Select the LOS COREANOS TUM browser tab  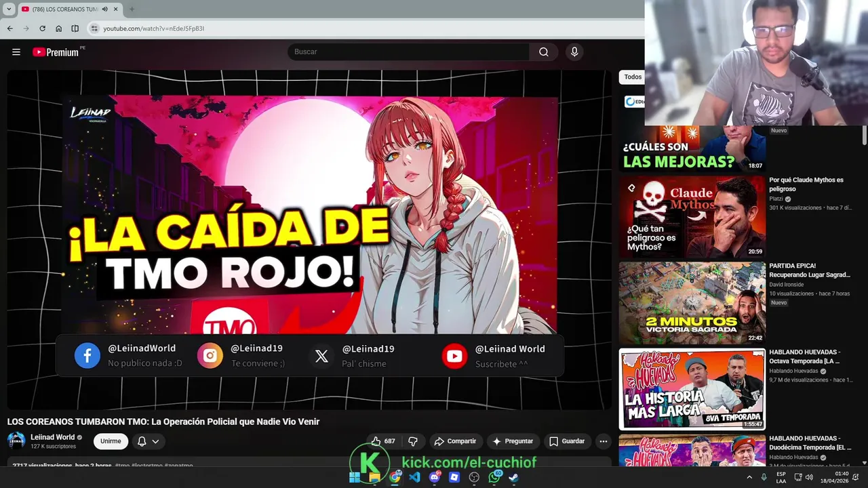pos(64,9)
